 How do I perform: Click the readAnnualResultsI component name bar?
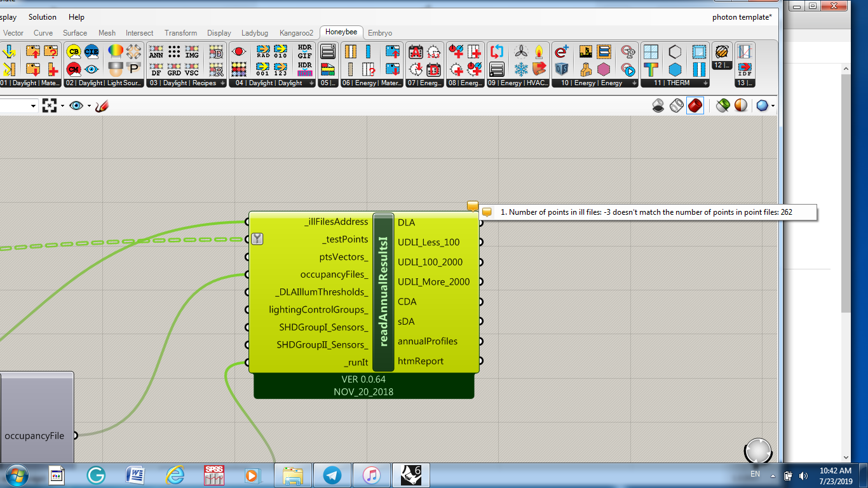coord(383,292)
